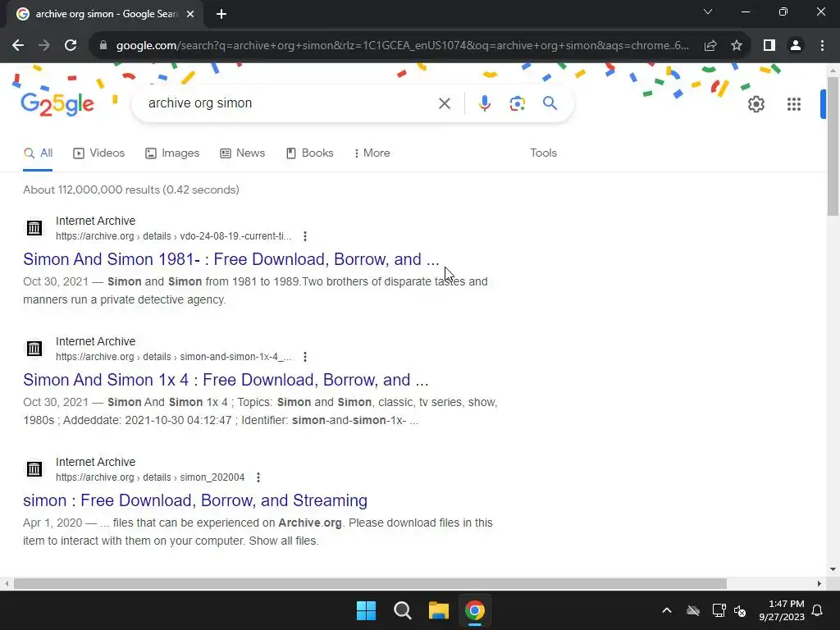Click the horizontal scrollbar thumb
This screenshot has width=840, height=630.
370,583
